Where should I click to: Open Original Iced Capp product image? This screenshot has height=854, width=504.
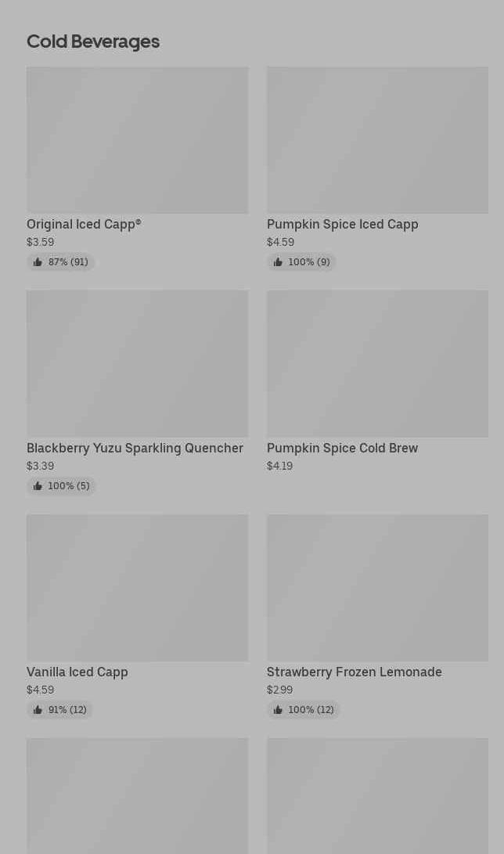(x=137, y=140)
